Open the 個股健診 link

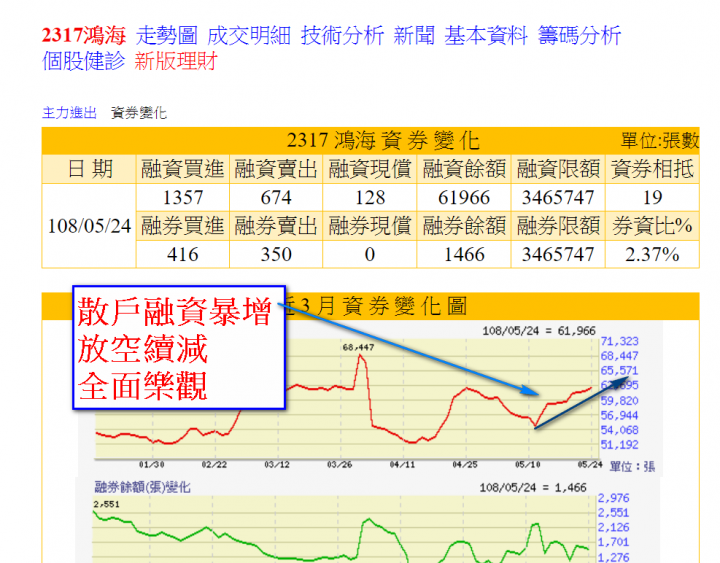coord(83,61)
